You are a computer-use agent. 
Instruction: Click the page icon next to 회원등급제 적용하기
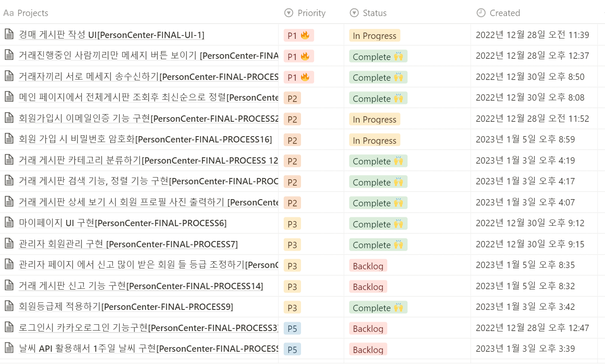[9, 307]
